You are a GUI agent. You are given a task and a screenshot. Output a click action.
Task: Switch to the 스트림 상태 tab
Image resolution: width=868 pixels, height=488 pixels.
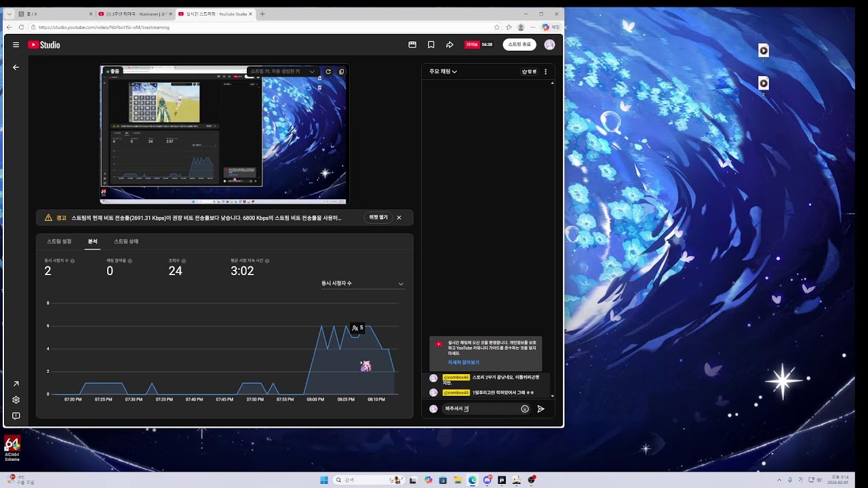coord(126,241)
